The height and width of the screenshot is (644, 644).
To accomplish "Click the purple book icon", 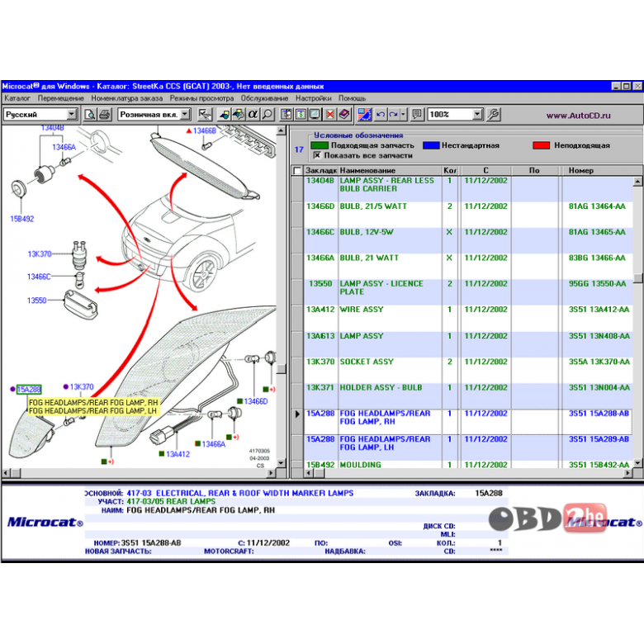I will click(344, 114).
